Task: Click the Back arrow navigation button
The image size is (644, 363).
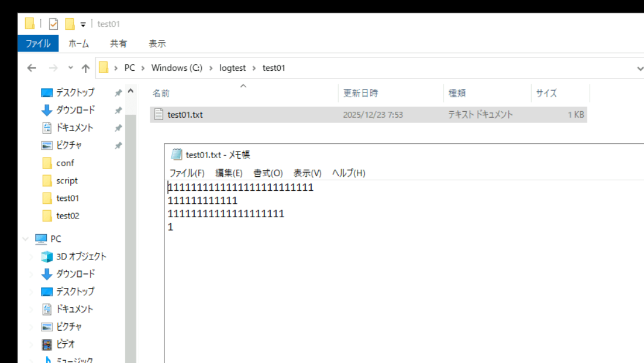Action: pyautogui.click(x=32, y=68)
